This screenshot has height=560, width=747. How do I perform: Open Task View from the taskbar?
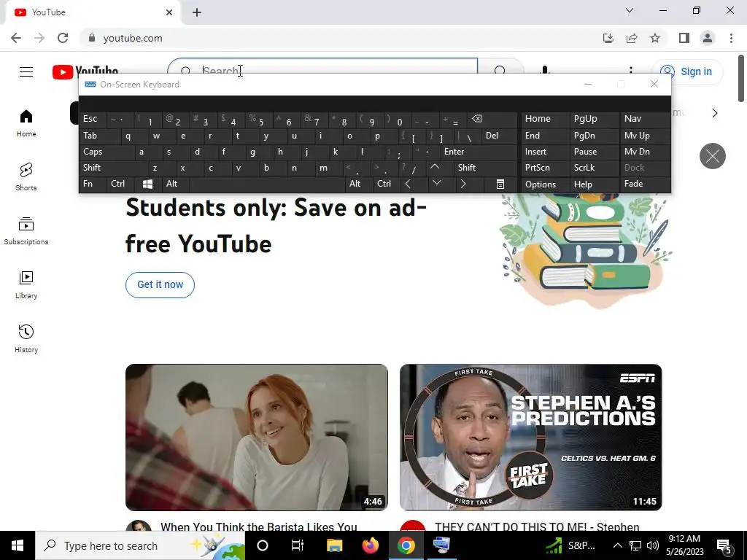coord(298,545)
